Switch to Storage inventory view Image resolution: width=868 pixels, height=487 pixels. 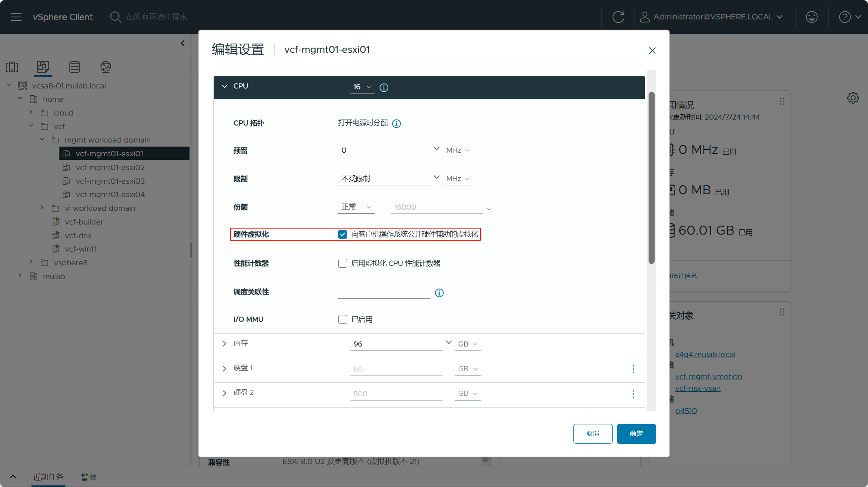[74, 67]
